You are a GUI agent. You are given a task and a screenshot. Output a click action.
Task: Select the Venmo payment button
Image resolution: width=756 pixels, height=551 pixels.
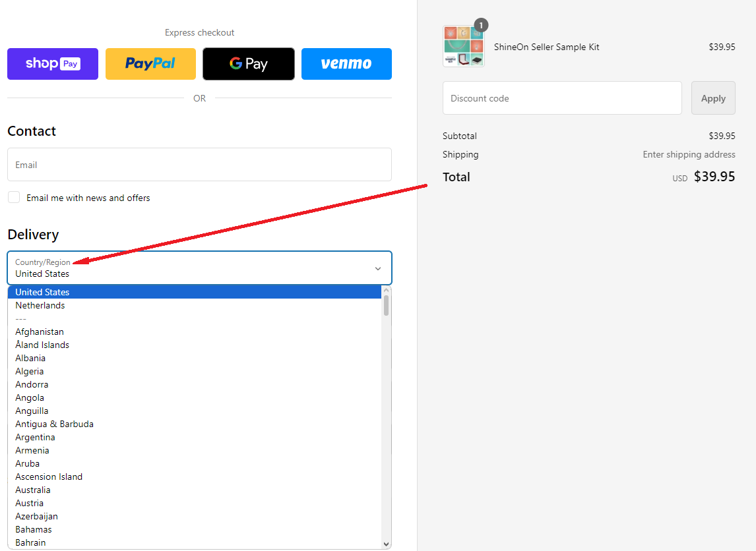point(346,63)
